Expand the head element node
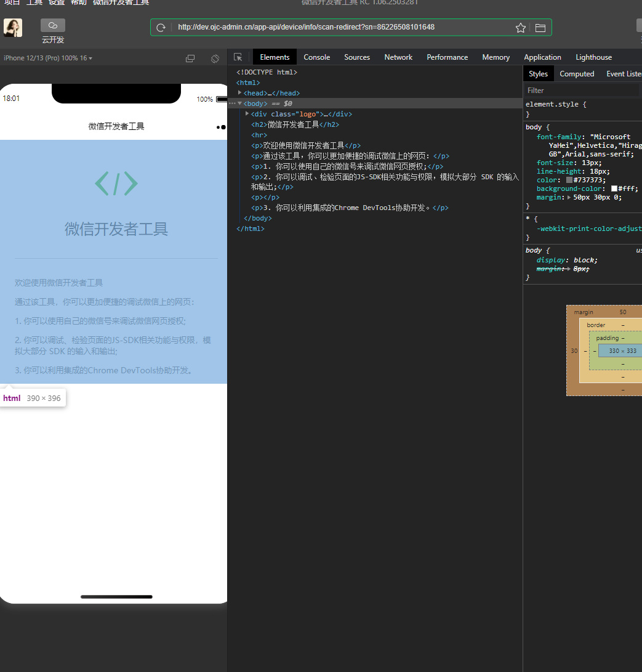The height and width of the screenshot is (672, 642). coord(239,92)
